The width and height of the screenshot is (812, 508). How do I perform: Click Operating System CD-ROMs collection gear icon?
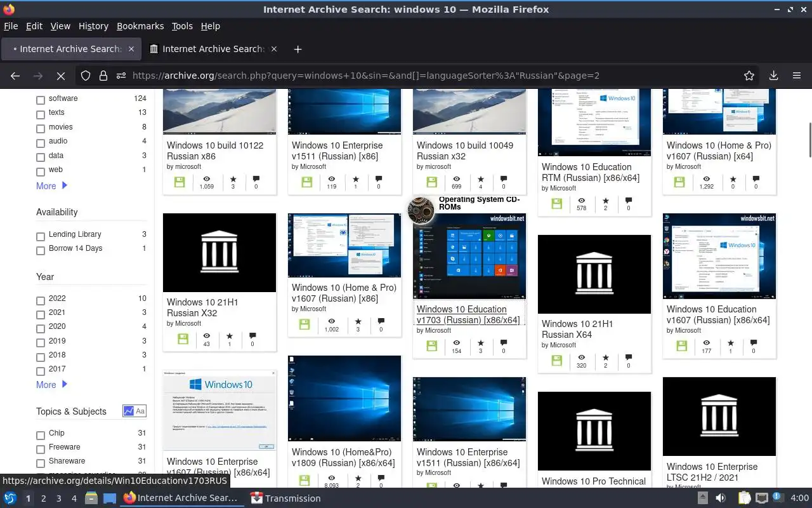[421, 211]
